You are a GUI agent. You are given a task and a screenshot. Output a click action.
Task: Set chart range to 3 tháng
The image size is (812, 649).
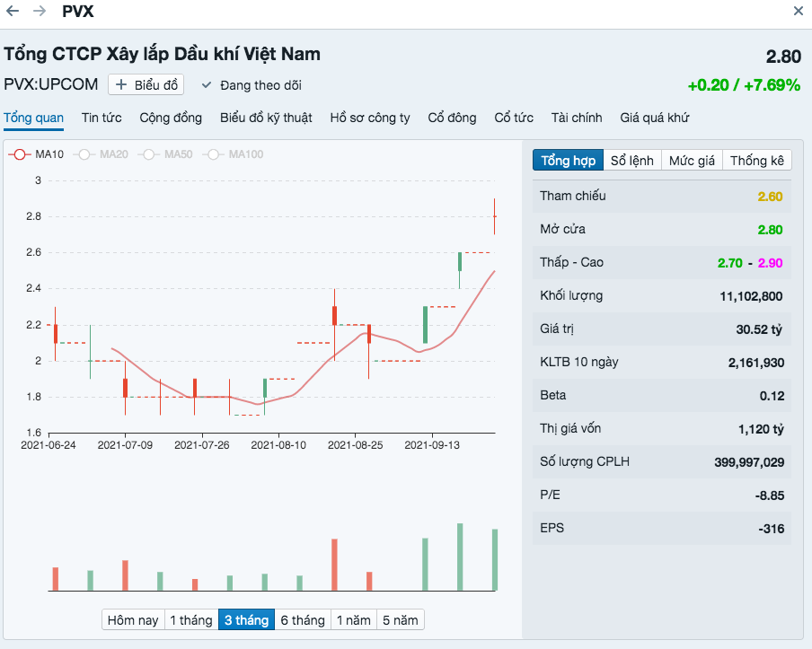246,620
